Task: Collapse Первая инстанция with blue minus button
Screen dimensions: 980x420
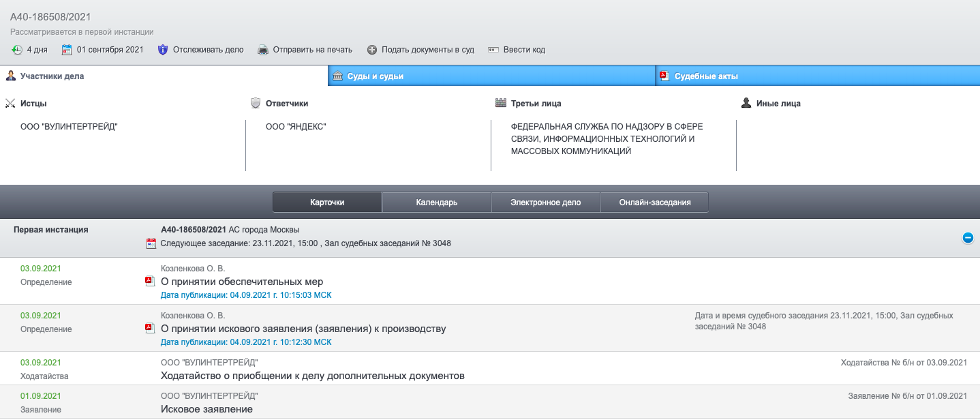Action: click(x=968, y=238)
